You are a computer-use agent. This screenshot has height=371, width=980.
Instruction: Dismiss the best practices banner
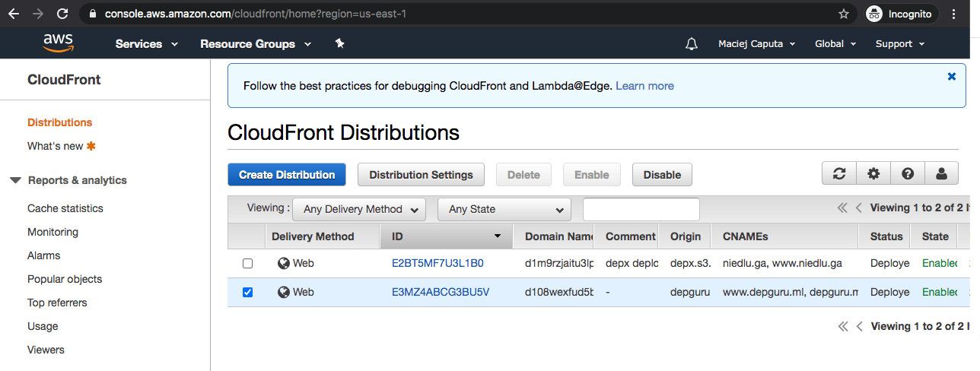tap(951, 77)
